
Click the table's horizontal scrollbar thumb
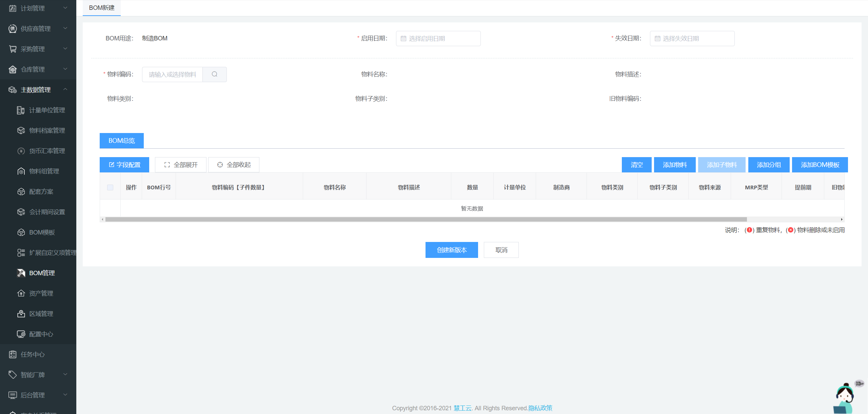(426, 220)
